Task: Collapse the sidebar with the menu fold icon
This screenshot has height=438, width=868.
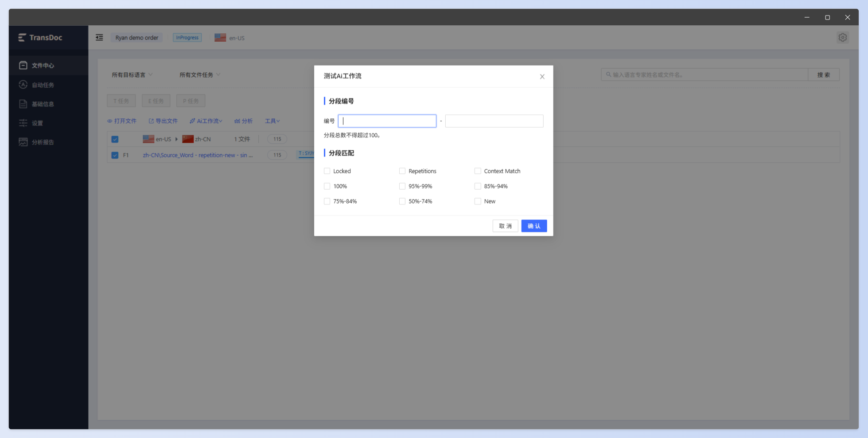Action: point(99,38)
